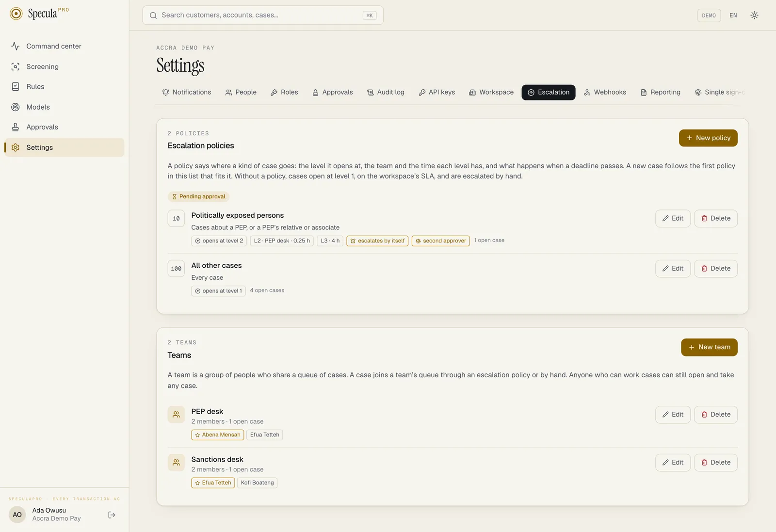Click the sign-out icon beside Ada Owusu
Screen dimensions: 776x532
tap(112, 515)
